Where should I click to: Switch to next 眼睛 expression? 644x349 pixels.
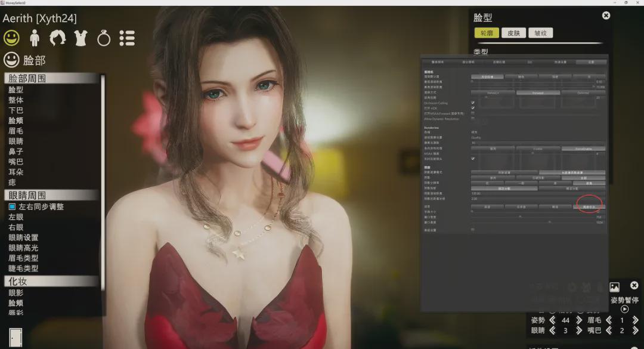579,330
